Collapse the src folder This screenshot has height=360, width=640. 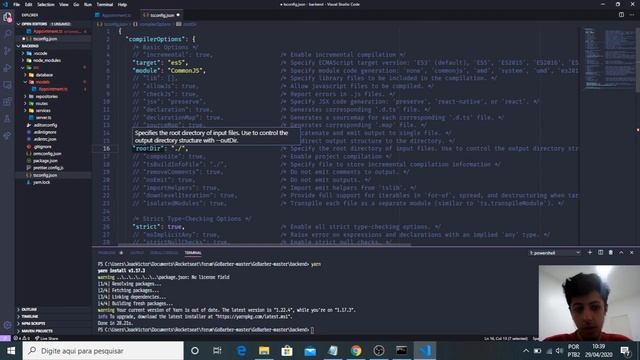coord(35,68)
